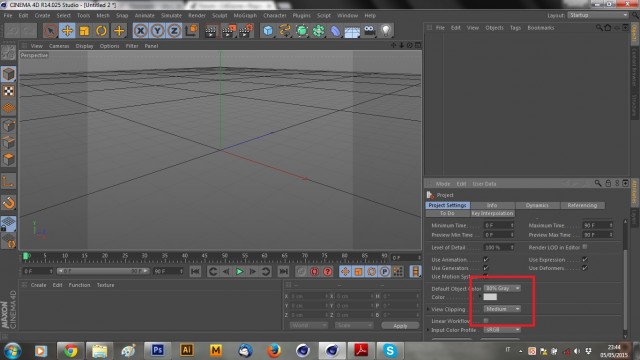The image size is (640, 360).
Task: Click the Apply button
Action: (x=400, y=326)
